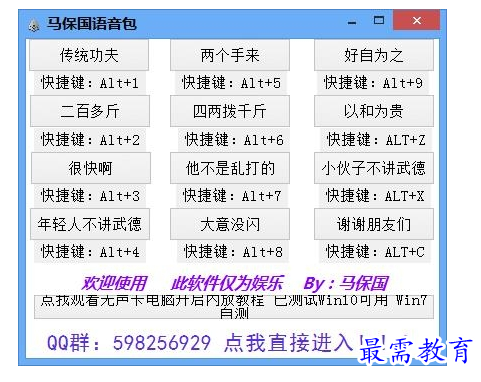Click the 快捷键: Alt+9 label
481x382 pixels.
click(373, 83)
